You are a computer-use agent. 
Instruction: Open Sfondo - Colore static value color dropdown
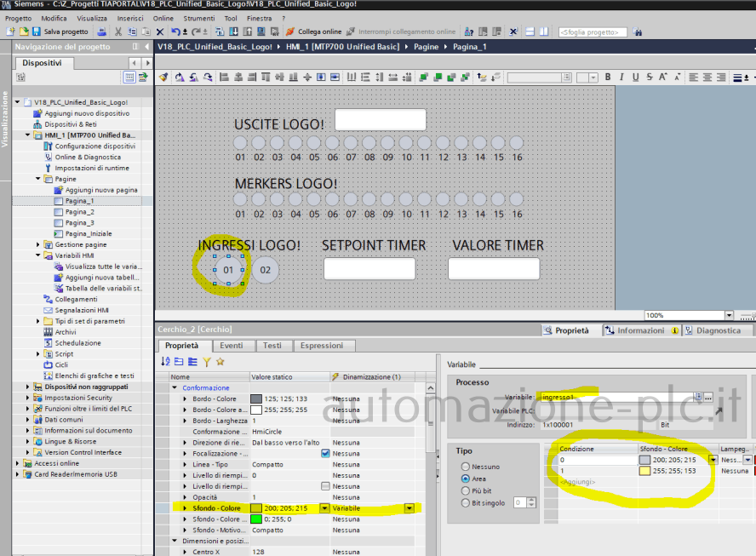coord(324,508)
